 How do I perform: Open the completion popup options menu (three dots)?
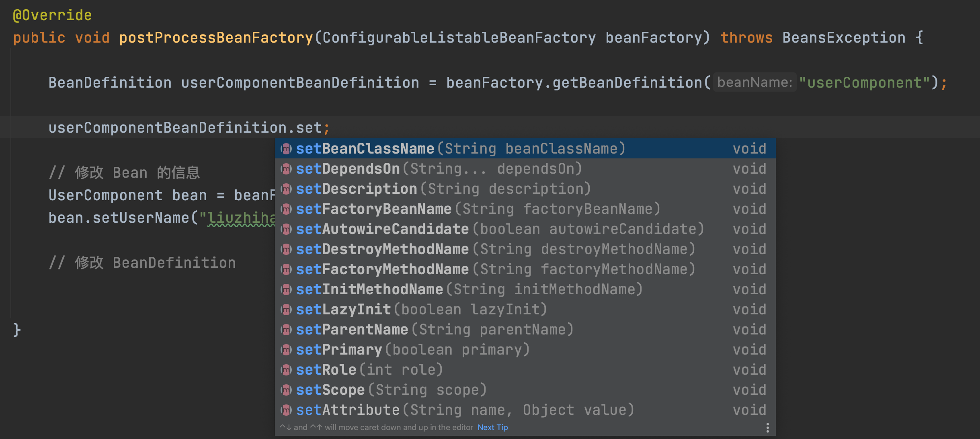[x=767, y=427]
